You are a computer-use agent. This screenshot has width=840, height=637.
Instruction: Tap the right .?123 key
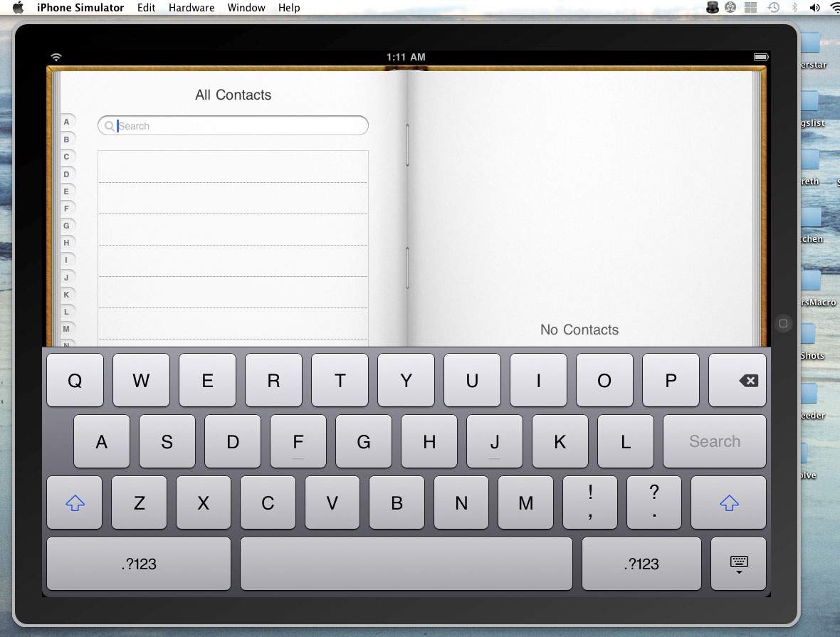pyautogui.click(x=641, y=564)
